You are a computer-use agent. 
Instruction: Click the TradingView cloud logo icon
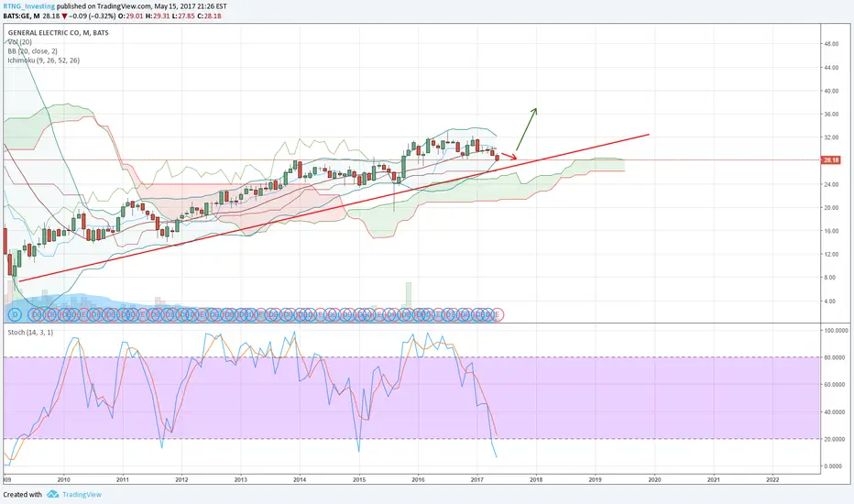pos(52,494)
